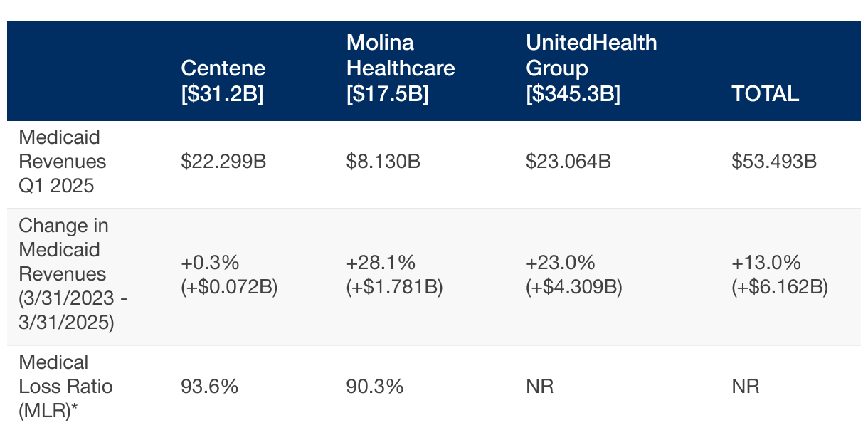
Task: Select the Molina Healthcare [$17.5B] header
Action: point(401,68)
